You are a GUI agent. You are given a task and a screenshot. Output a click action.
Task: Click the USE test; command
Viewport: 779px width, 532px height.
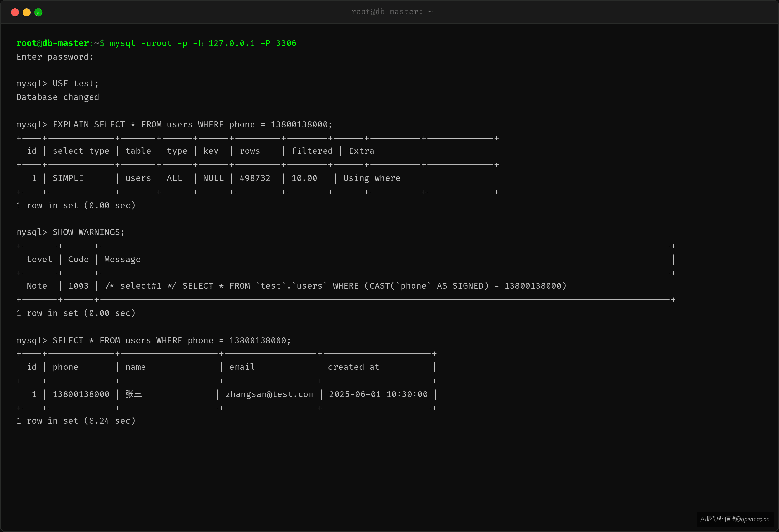[x=76, y=83]
